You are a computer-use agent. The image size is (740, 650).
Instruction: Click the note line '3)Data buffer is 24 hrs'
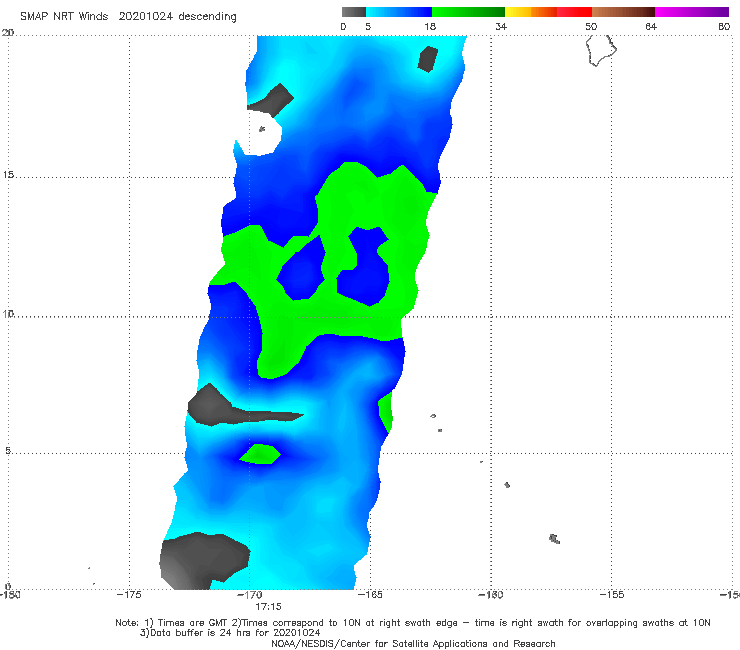pos(230,633)
